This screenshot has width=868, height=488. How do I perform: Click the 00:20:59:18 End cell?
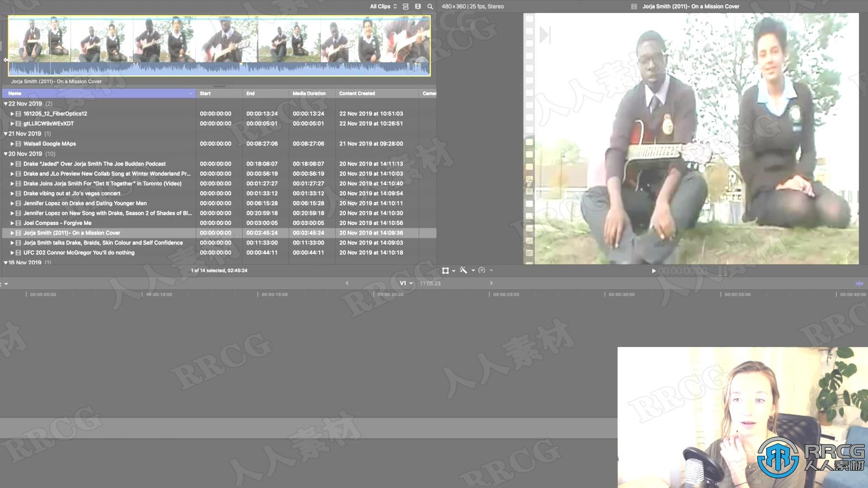click(262, 213)
